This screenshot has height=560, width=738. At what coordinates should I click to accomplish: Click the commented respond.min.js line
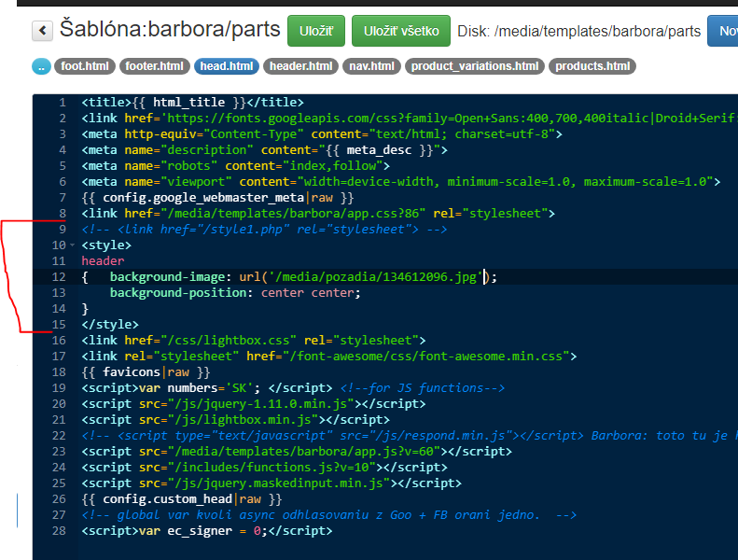pos(410,436)
